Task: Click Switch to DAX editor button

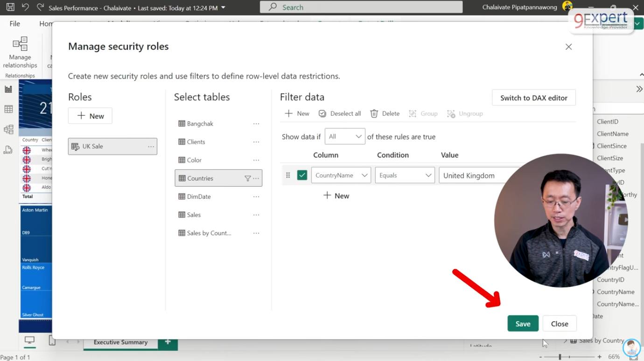Action: coord(533,98)
